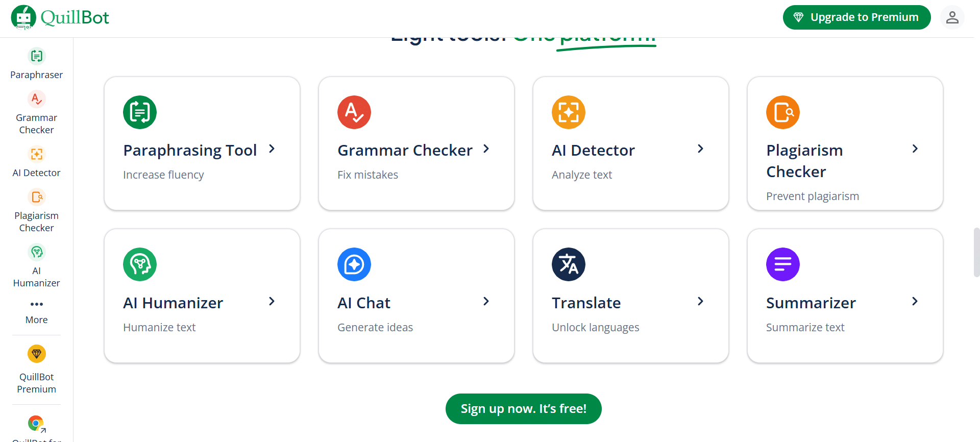Click the Translate card icon
The width and height of the screenshot is (980, 442).
(x=569, y=264)
